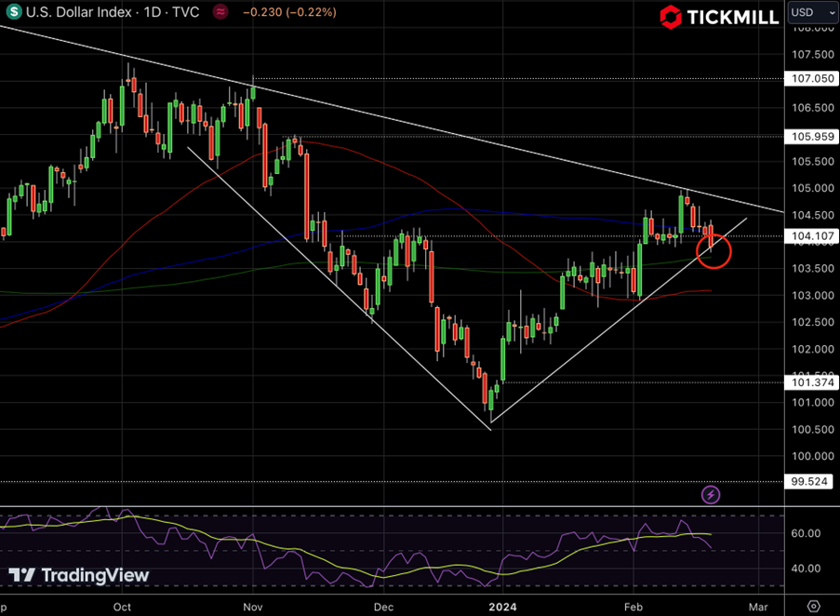Click the 101.000 price axis value

click(813, 403)
